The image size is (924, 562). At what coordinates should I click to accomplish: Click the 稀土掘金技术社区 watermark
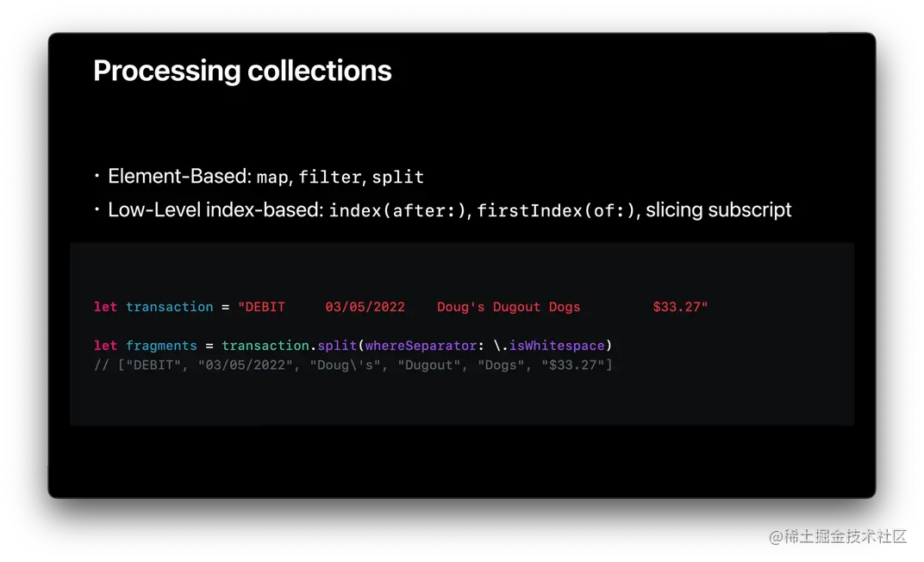pyautogui.click(x=836, y=535)
